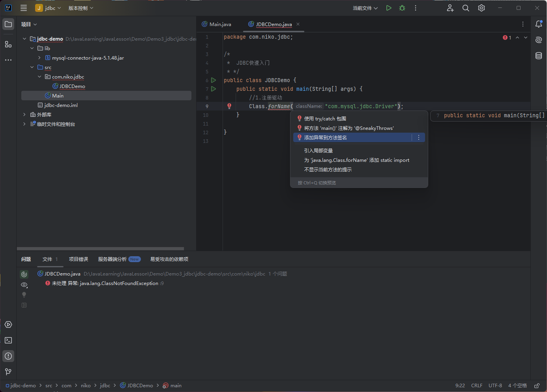This screenshot has width=547, height=392.
Task: Run the current file
Action: click(389, 8)
